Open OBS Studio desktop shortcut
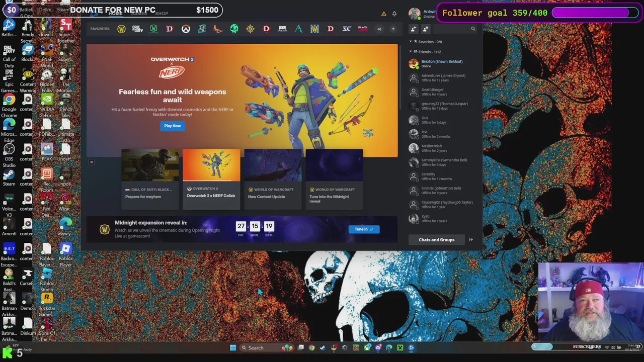The image size is (644, 362). [x=9, y=155]
